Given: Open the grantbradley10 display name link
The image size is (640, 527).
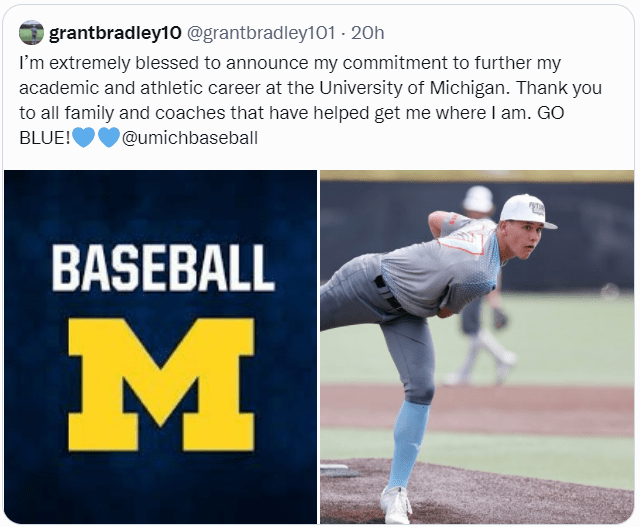Looking at the screenshot, I should [x=115, y=33].
